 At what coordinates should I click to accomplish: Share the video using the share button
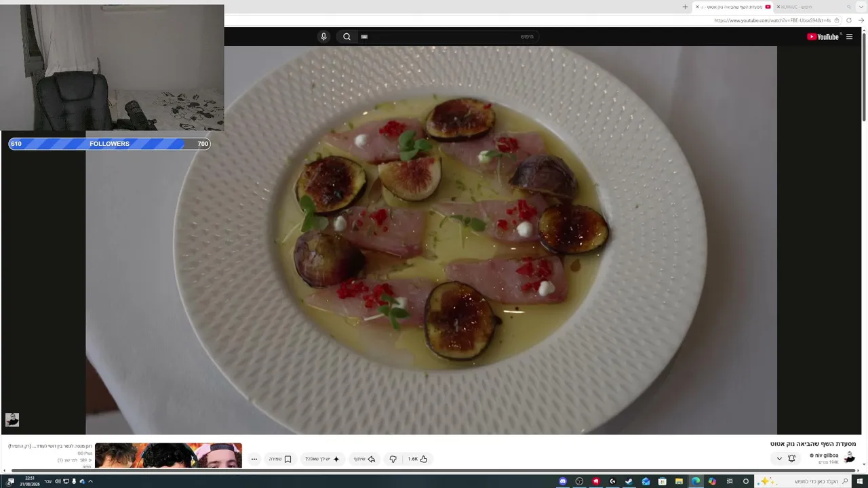364,459
